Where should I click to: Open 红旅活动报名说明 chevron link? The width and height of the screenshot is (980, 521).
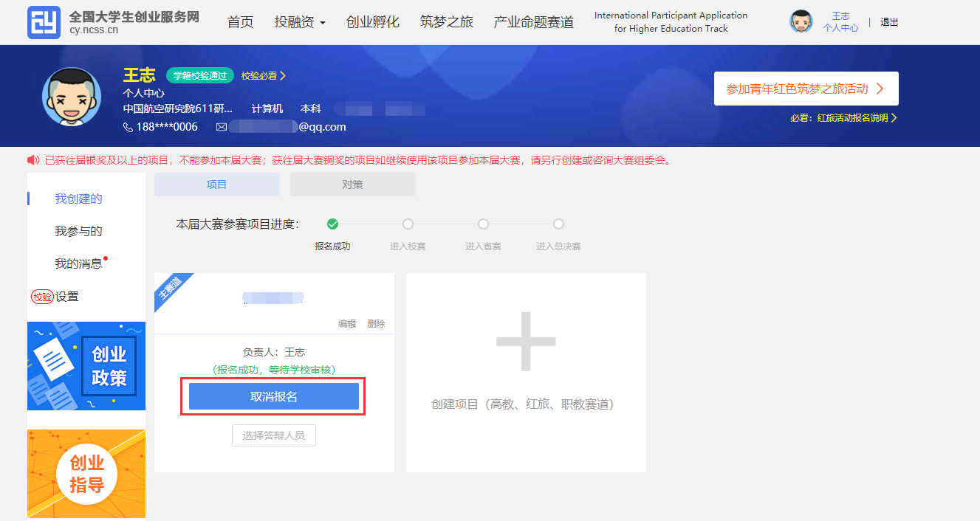click(x=843, y=118)
